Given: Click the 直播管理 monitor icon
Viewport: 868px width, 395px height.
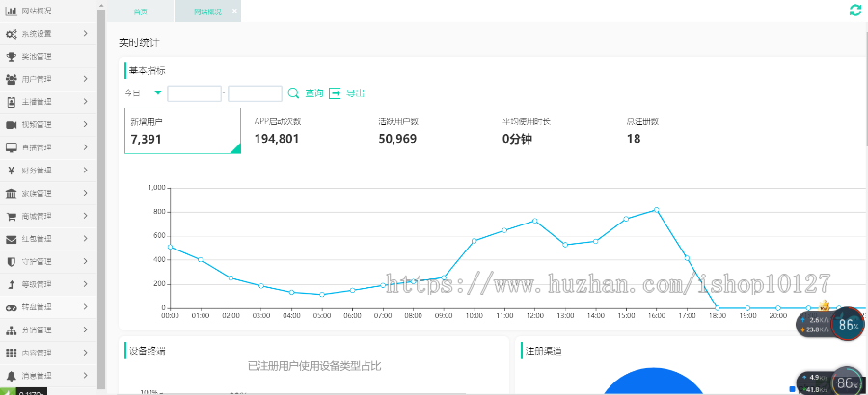Looking at the screenshot, I should click(11, 147).
